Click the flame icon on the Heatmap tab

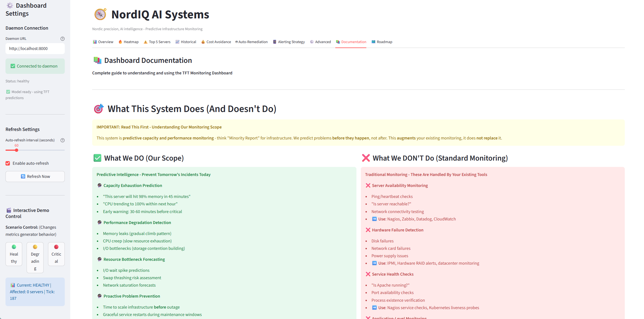121,42
